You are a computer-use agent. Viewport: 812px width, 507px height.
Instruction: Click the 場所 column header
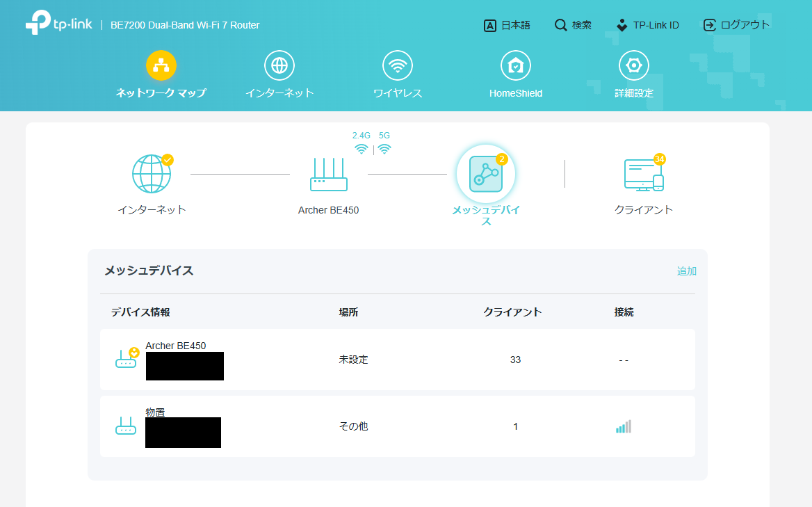point(348,312)
